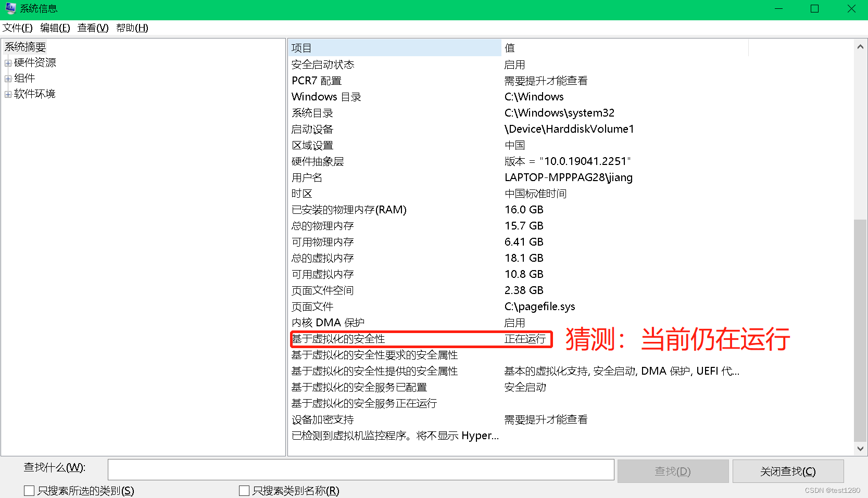The width and height of the screenshot is (868, 498).
Task: Open the 查看 menu
Action: 92,28
